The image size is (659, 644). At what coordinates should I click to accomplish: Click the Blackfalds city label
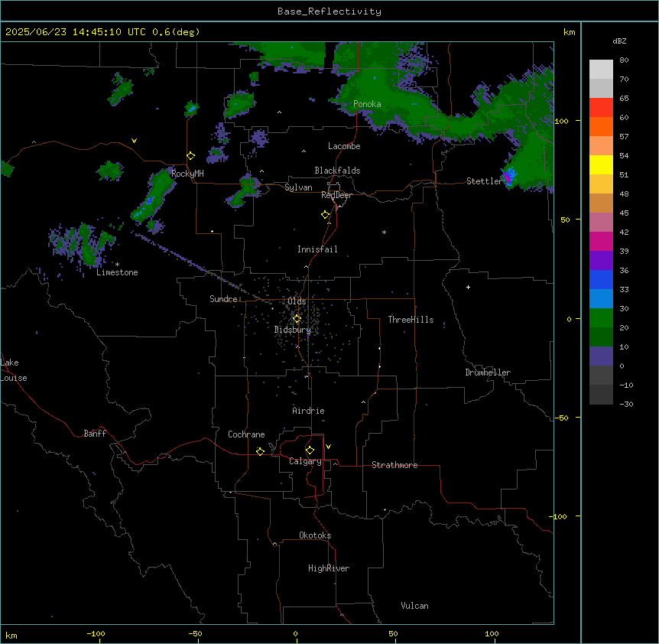click(x=337, y=171)
